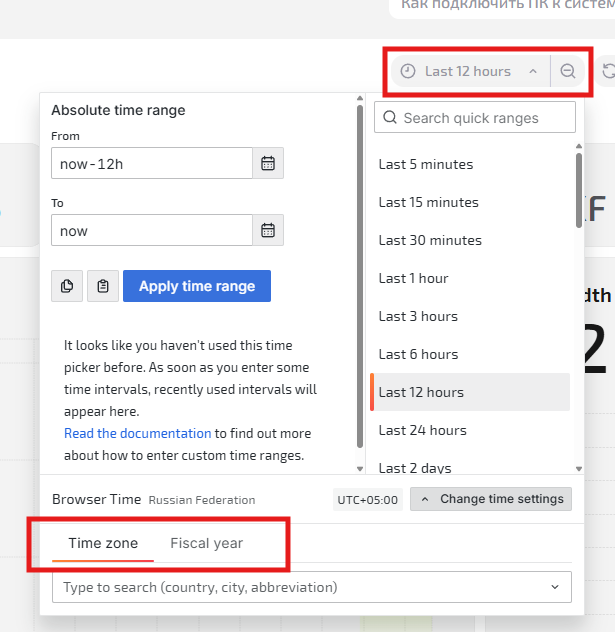Select the Last 24 hours quick range
The height and width of the screenshot is (632, 615).
422,430
